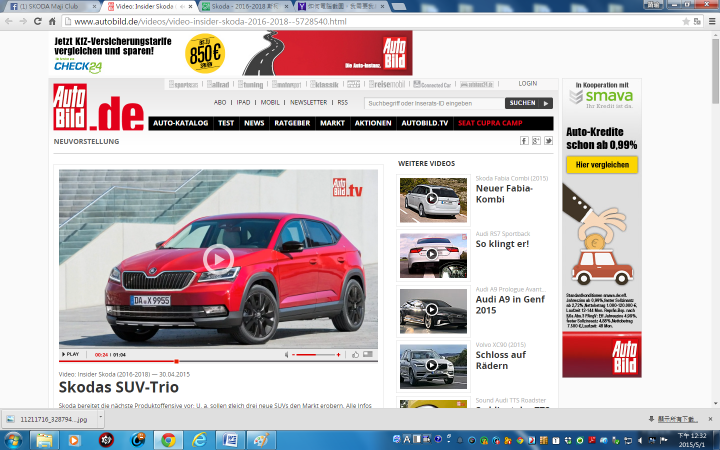This screenshot has height=450, width=720.
Task: Reload the current page
Action: (x=38, y=21)
